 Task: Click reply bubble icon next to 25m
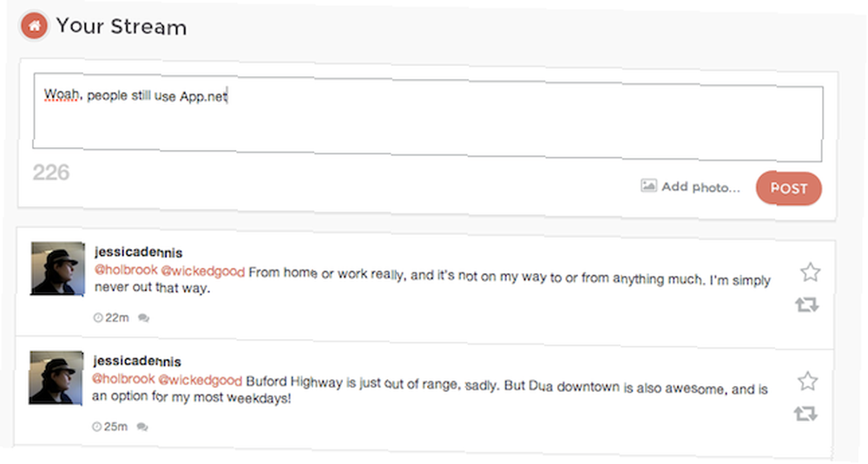143,427
